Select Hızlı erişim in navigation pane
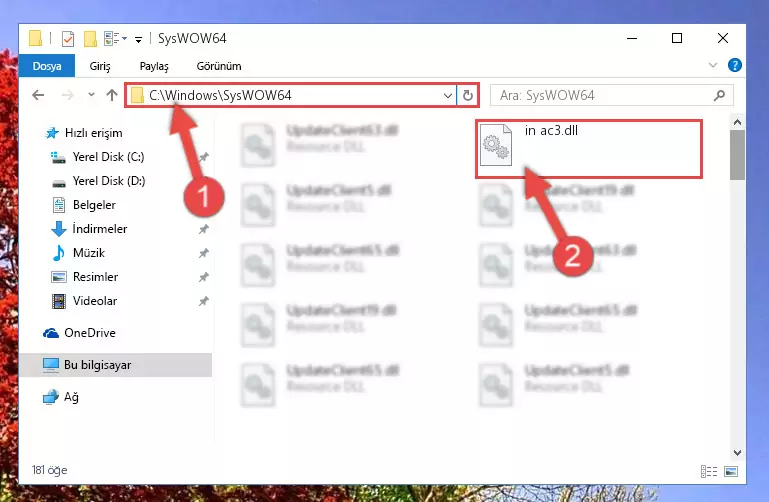Viewport: 769px width, 502px height. [93, 133]
